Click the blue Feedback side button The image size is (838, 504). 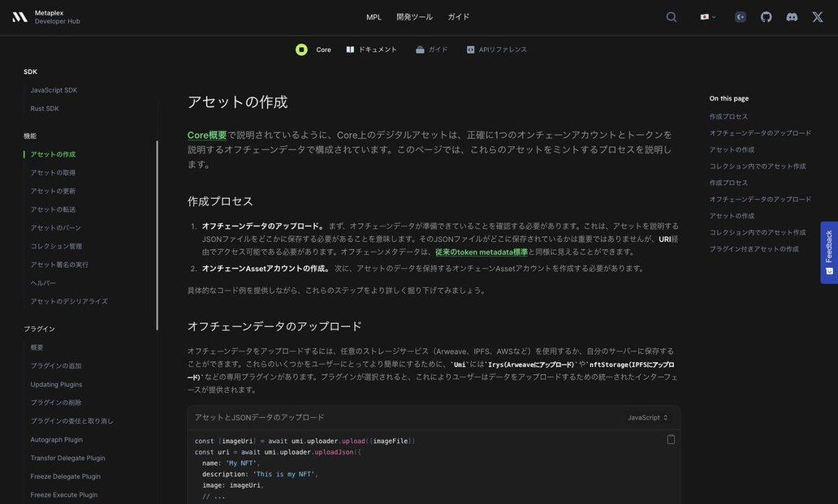tap(828, 252)
